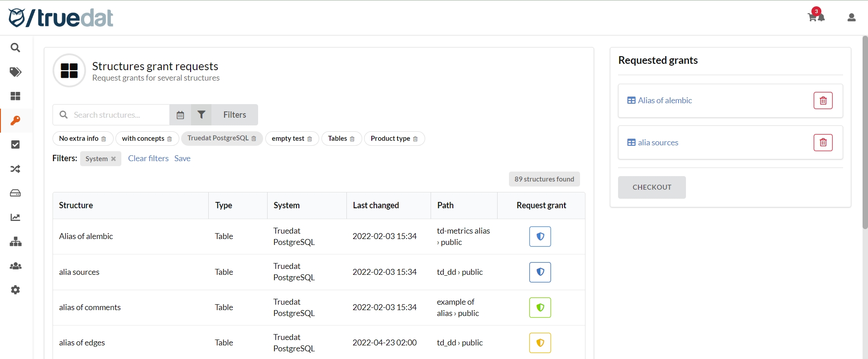Open the shuffle icon in sidebar
Image resolution: width=868 pixels, height=359 pixels.
pyautogui.click(x=15, y=169)
